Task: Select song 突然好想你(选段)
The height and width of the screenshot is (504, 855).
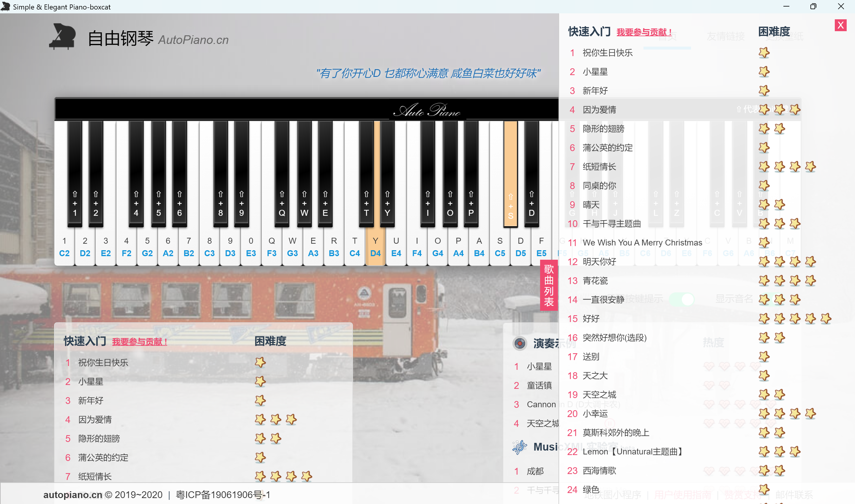Action: tap(614, 337)
